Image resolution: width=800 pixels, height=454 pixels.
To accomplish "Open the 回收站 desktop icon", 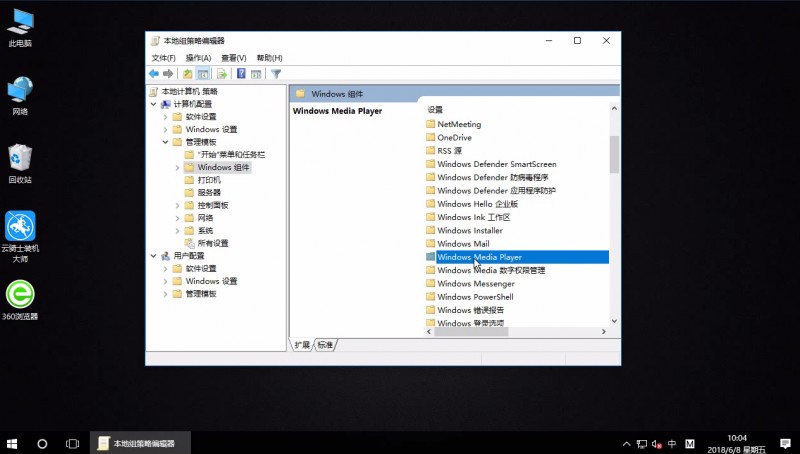I will click(20, 164).
